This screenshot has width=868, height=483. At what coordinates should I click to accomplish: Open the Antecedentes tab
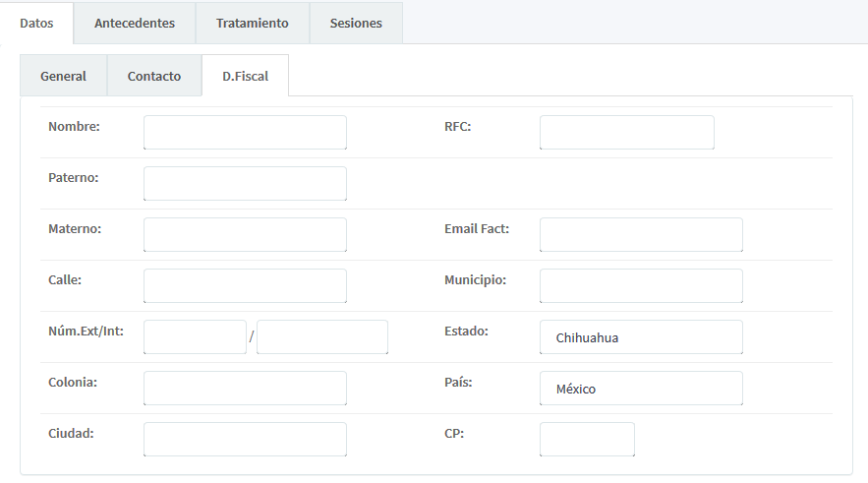point(135,23)
